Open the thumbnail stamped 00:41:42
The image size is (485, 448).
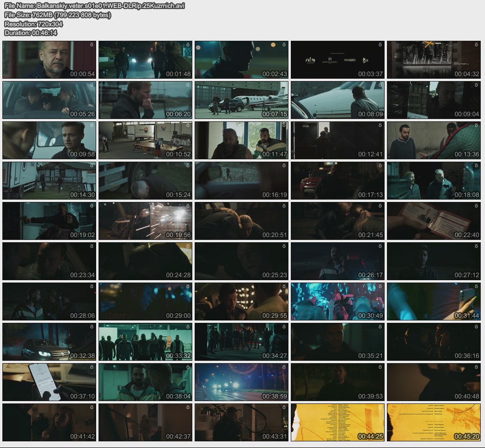(49, 422)
